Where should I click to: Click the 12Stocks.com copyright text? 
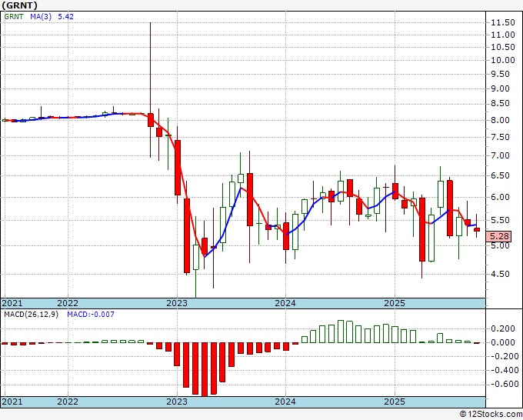491,415
